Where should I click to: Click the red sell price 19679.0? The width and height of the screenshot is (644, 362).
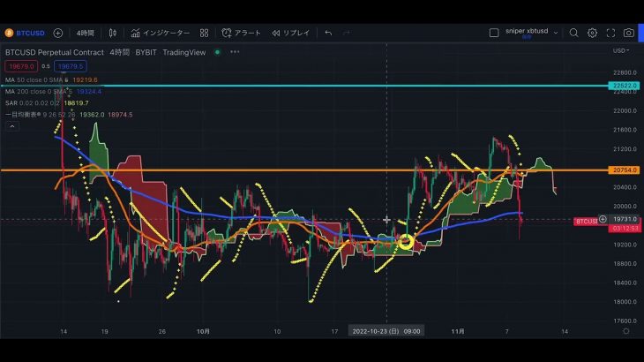pyautogui.click(x=21, y=66)
